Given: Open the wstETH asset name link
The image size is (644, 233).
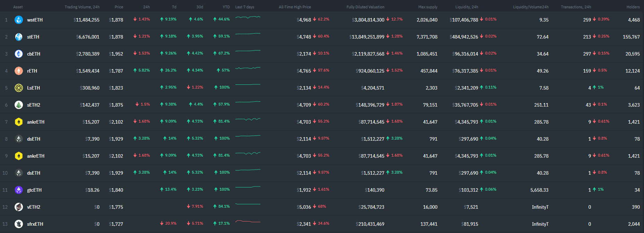Looking at the screenshot, I should tap(35, 20).
